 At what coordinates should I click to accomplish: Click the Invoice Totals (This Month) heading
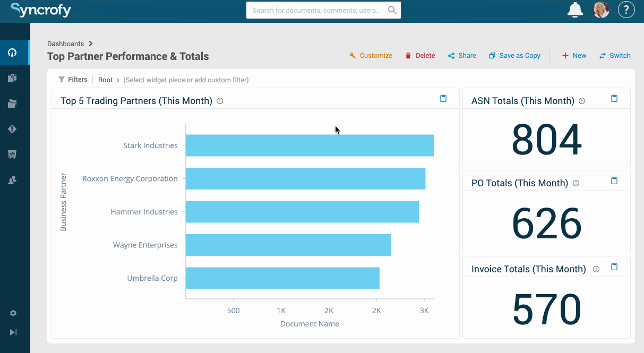(x=529, y=269)
